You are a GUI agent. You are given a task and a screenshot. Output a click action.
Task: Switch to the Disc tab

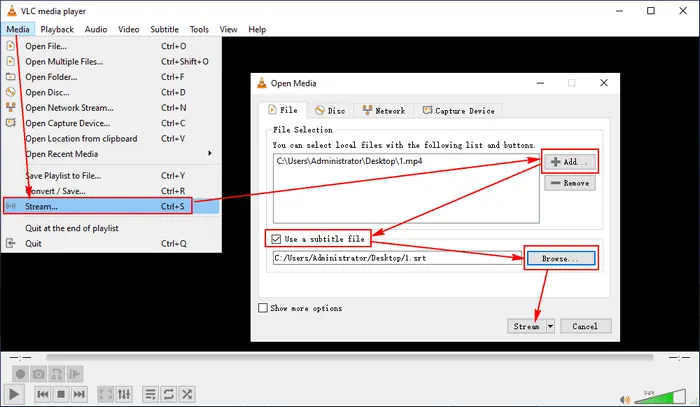pyautogui.click(x=330, y=110)
